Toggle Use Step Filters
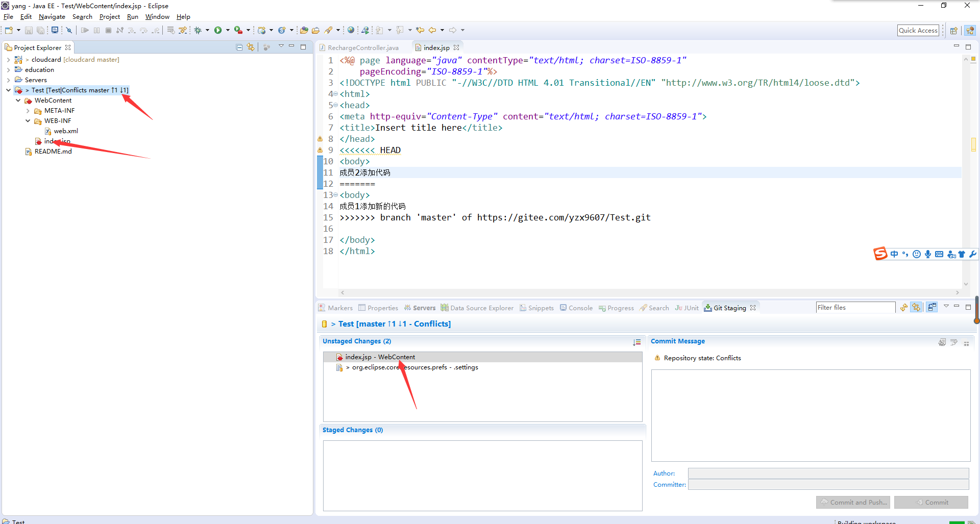Image resolution: width=980 pixels, height=524 pixels. [182, 30]
